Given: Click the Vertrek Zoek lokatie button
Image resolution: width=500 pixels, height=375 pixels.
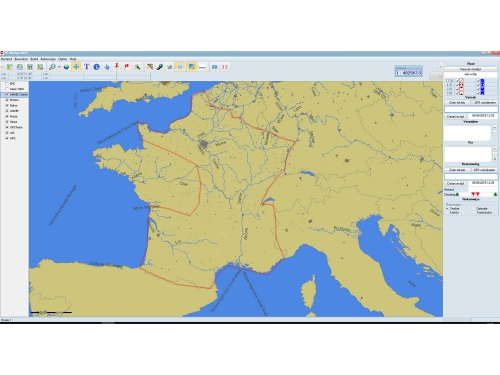Looking at the screenshot, I should [457, 102].
